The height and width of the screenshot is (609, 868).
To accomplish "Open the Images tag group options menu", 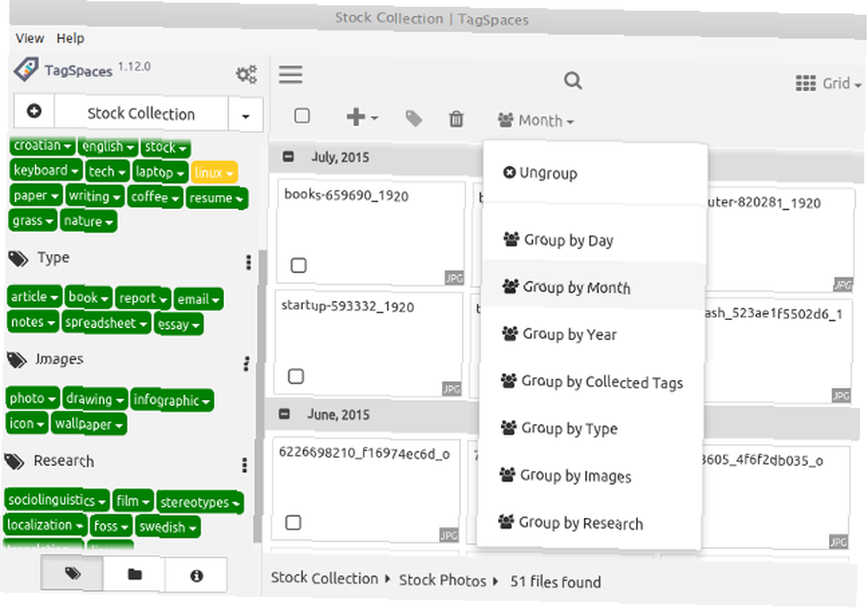I will tap(247, 364).
